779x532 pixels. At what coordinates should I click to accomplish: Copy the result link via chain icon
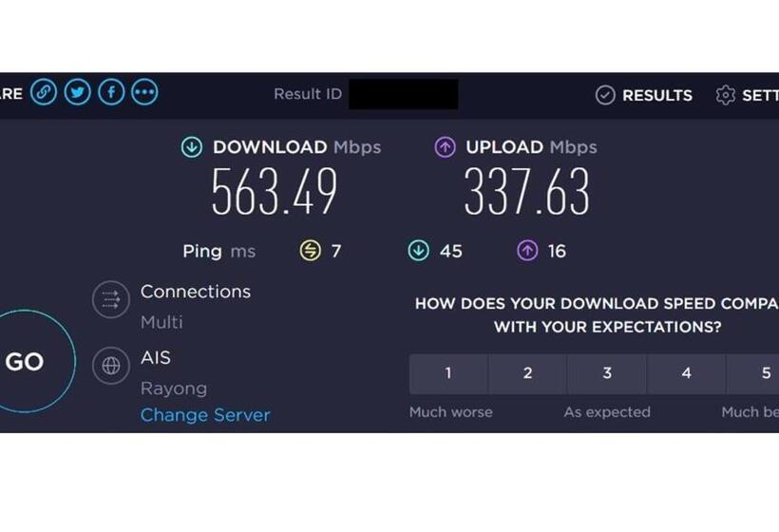coord(44,92)
